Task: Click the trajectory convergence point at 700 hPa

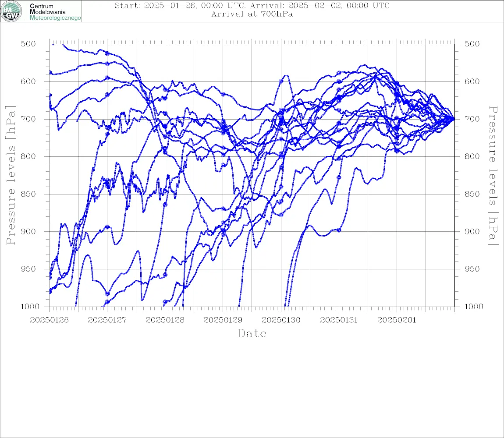Action: click(x=454, y=119)
